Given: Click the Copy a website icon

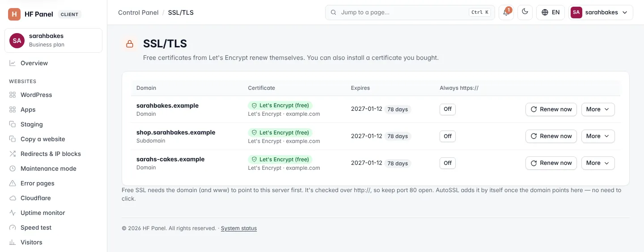Looking at the screenshot, I should 13,139.
